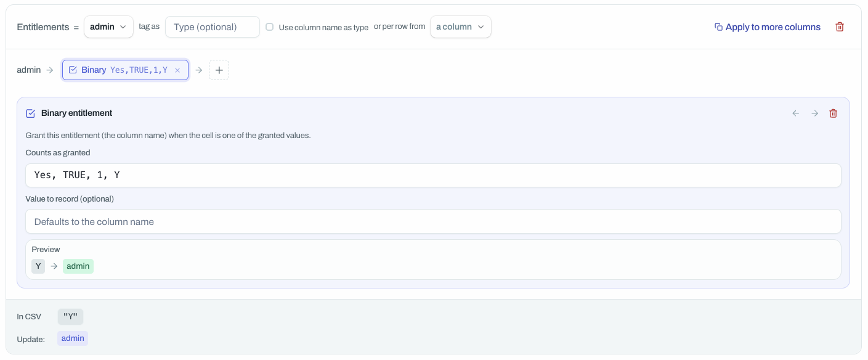The image size is (868, 360).
Task: Open the 'a column' per-row dropdown
Action: [x=461, y=27]
